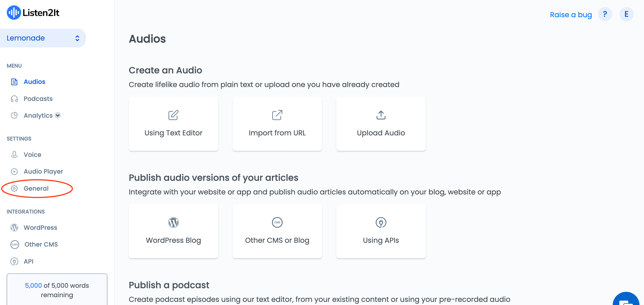
Task: Click the question mark help icon
Action: 605,14
